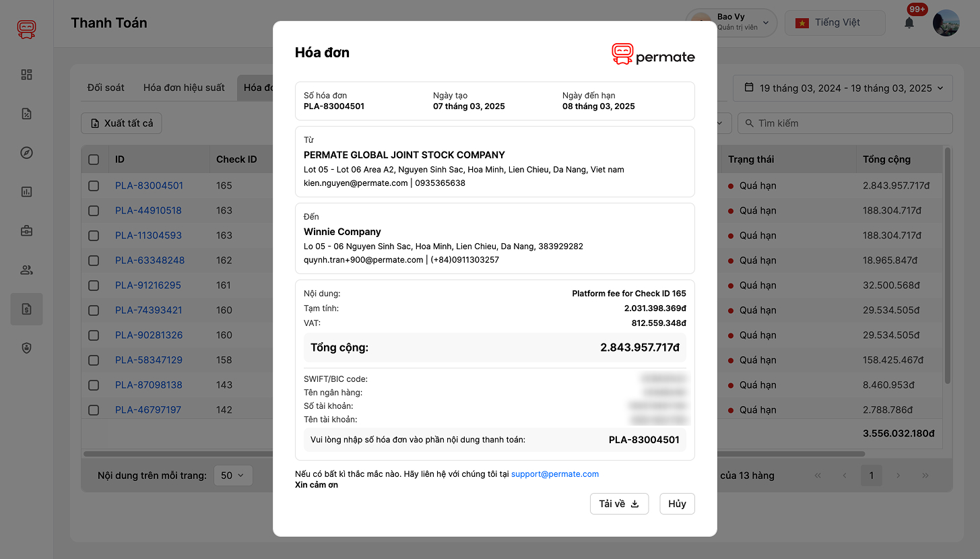Image resolution: width=980 pixels, height=559 pixels.
Task: Focus the Tìm kiếm search field
Action: (x=845, y=123)
